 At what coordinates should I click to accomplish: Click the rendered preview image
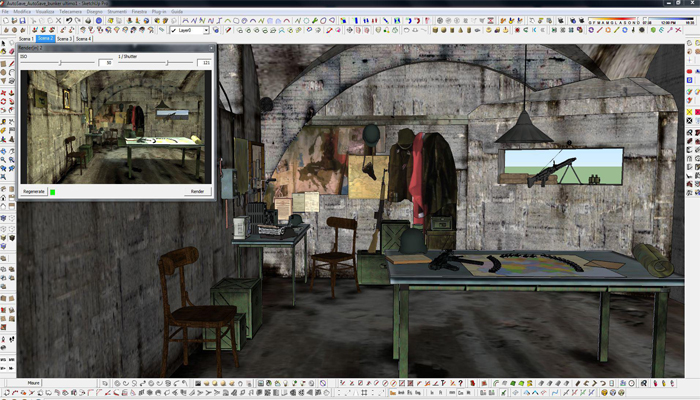click(x=112, y=125)
